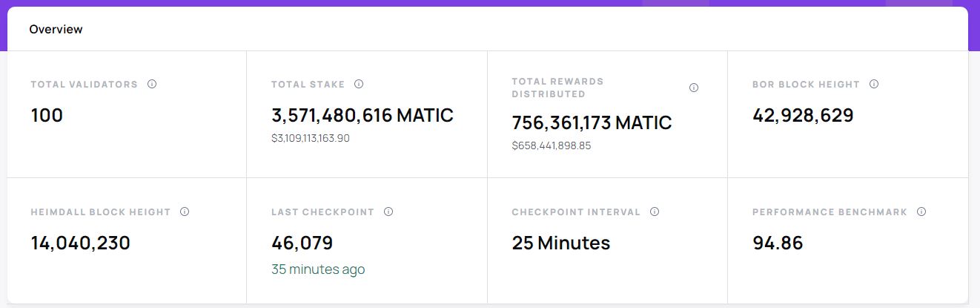This screenshot has width=980, height=308.
Task: Click the $658,441,898.85 rewards USD value
Action: (552, 146)
